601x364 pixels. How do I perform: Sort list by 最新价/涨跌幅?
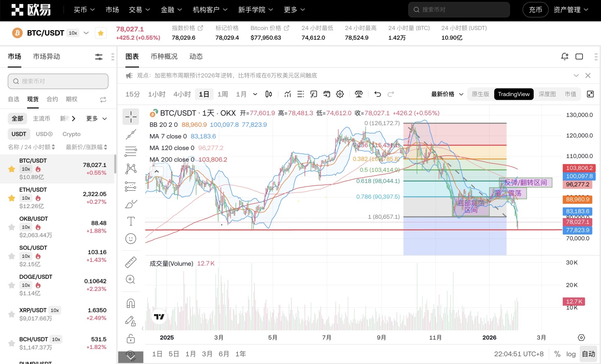click(x=86, y=147)
